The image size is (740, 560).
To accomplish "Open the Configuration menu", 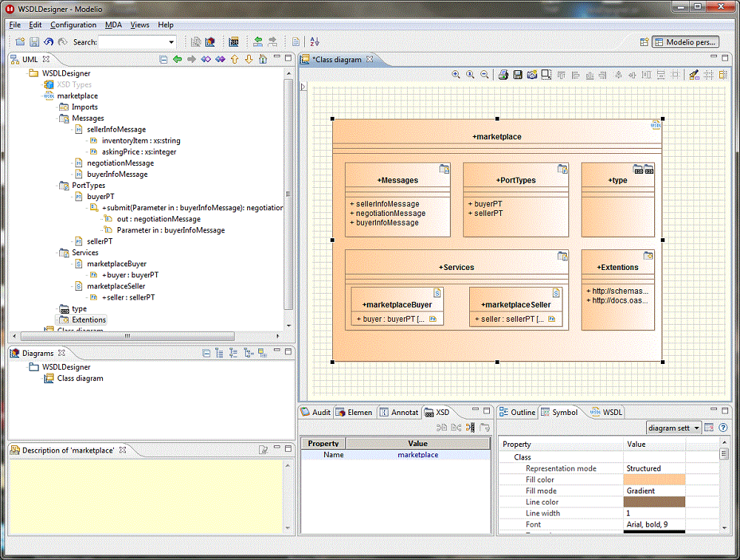I will coord(73,25).
